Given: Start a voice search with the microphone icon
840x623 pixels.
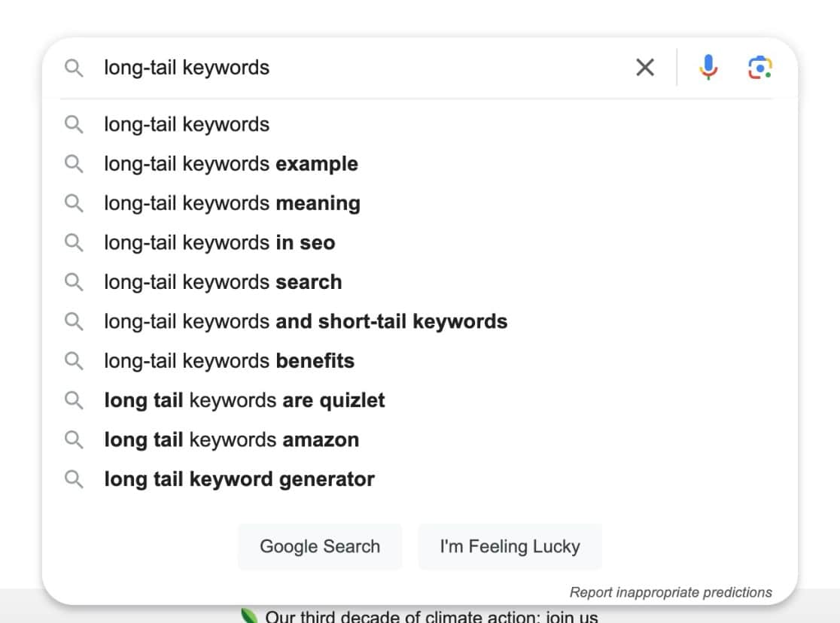Looking at the screenshot, I should point(708,67).
